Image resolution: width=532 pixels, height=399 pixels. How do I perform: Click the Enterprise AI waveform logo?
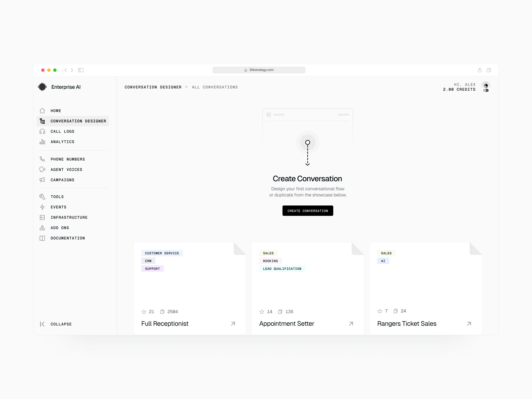(x=42, y=87)
